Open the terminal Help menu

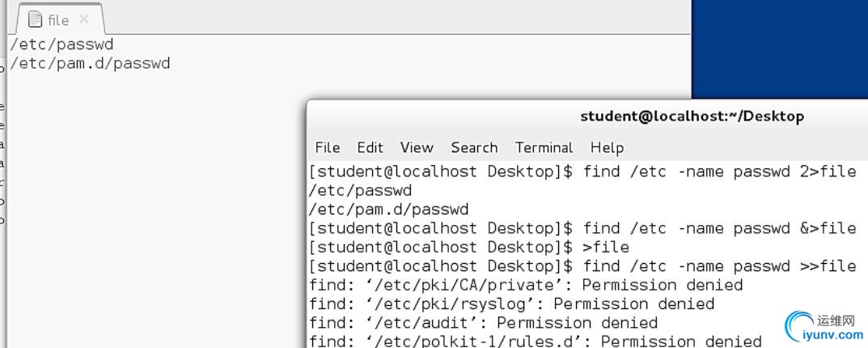[607, 147]
